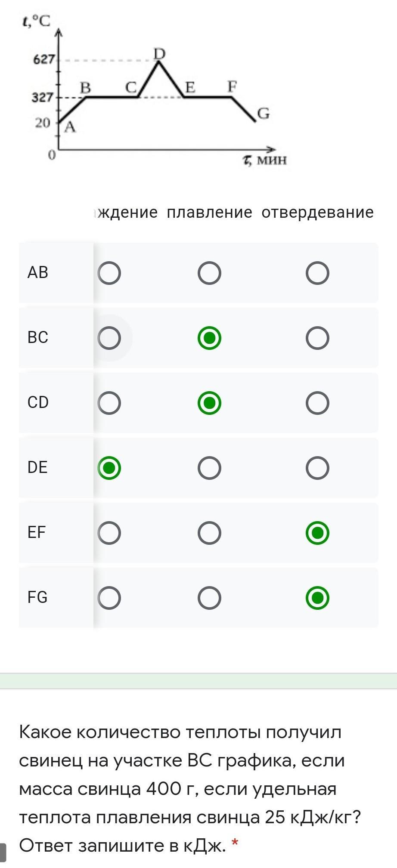Viewport: 397px width, 868px height.
Task: Choose плавление for row AB
Action: (x=209, y=273)
